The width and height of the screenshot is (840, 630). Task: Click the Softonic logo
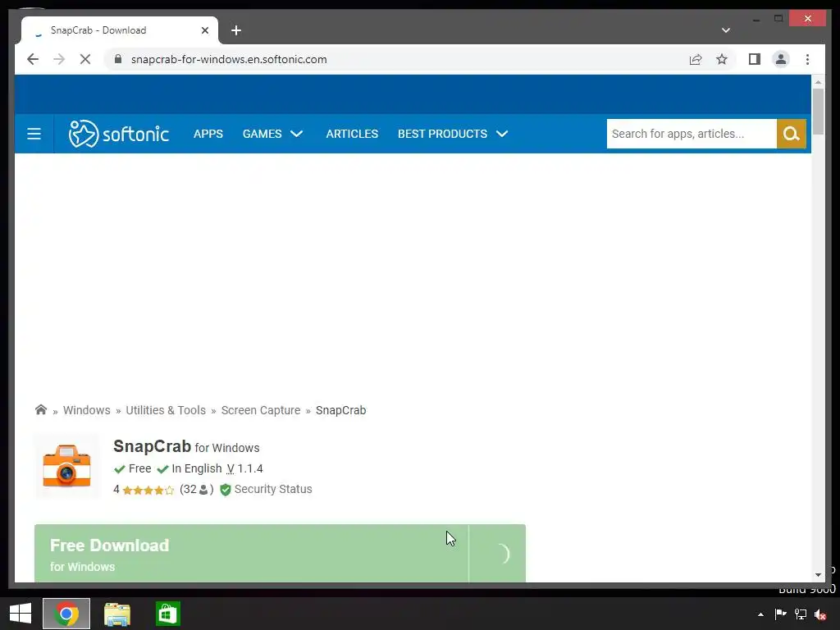(x=118, y=134)
